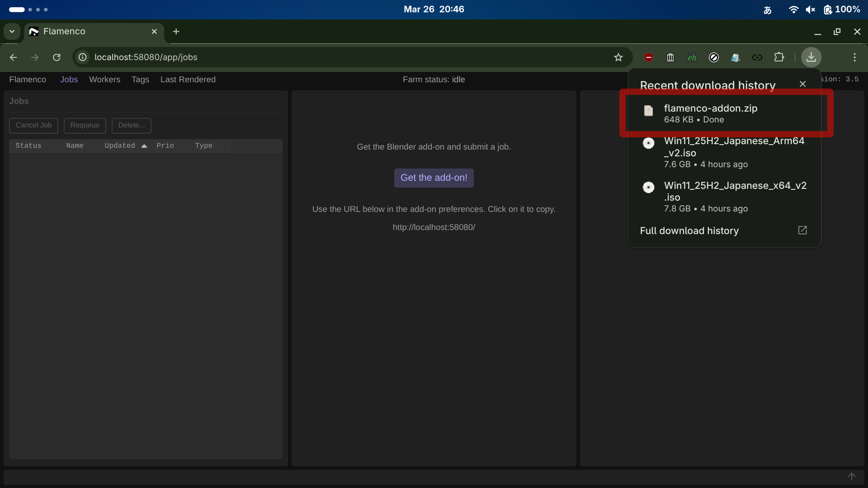Close the Recent download history popup
This screenshot has width=868, height=488.
pyautogui.click(x=802, y=84)
